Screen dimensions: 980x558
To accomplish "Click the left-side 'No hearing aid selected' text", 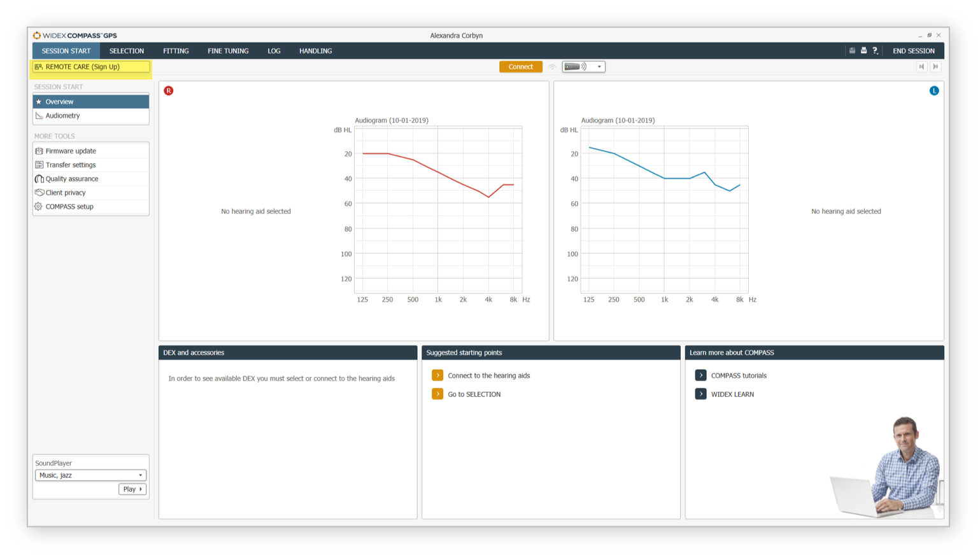I will tap(256, 211).
